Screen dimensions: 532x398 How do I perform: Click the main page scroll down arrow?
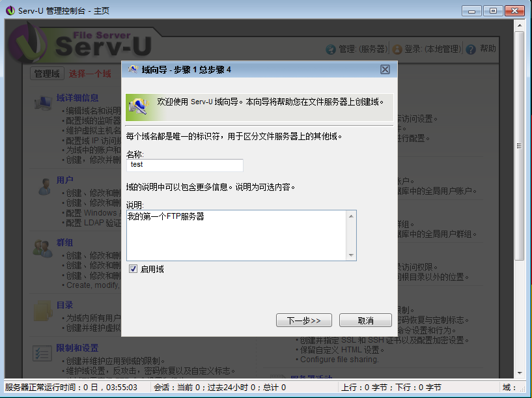[520, 373]
